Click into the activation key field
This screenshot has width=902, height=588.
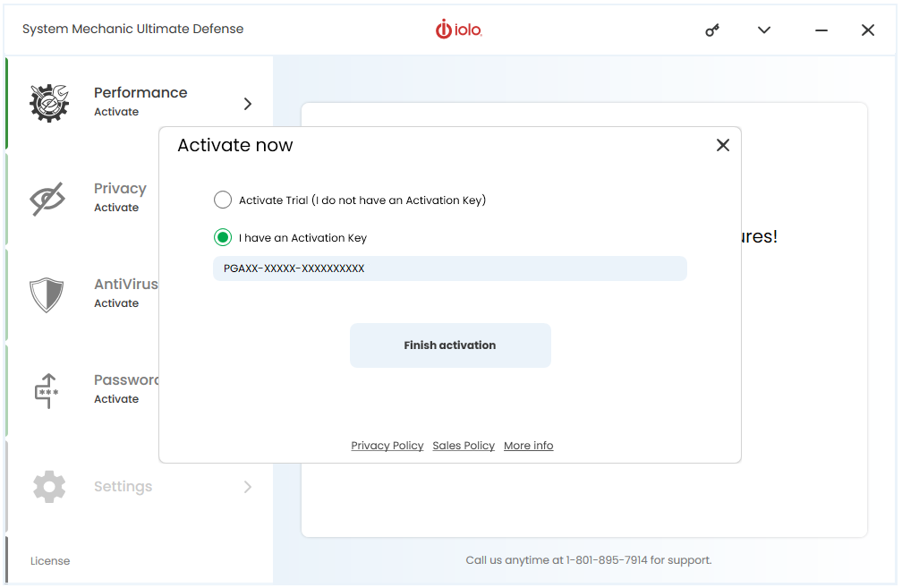[450, 268]
